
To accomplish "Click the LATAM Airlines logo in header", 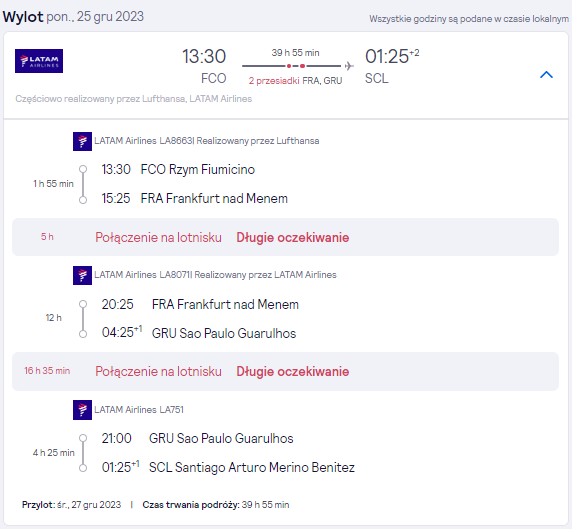I will [39, 61].
